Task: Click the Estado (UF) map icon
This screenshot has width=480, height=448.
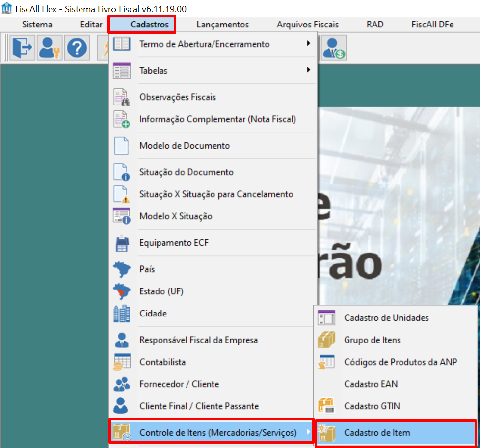Action: pyautogui.click(x=122, y=291)
